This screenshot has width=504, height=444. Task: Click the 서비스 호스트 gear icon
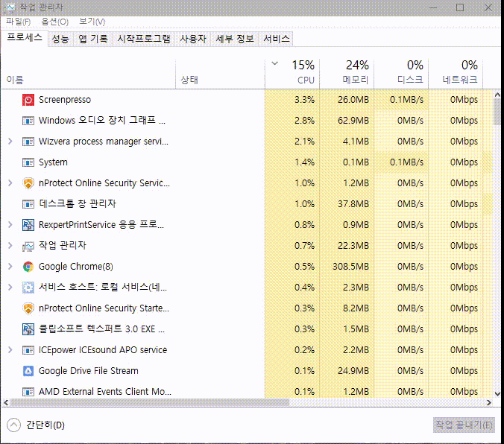pos(28,288)
